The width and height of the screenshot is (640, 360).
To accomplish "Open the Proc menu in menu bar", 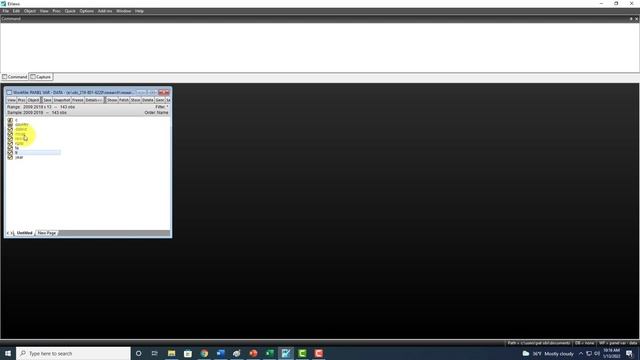I will [56, 11].
